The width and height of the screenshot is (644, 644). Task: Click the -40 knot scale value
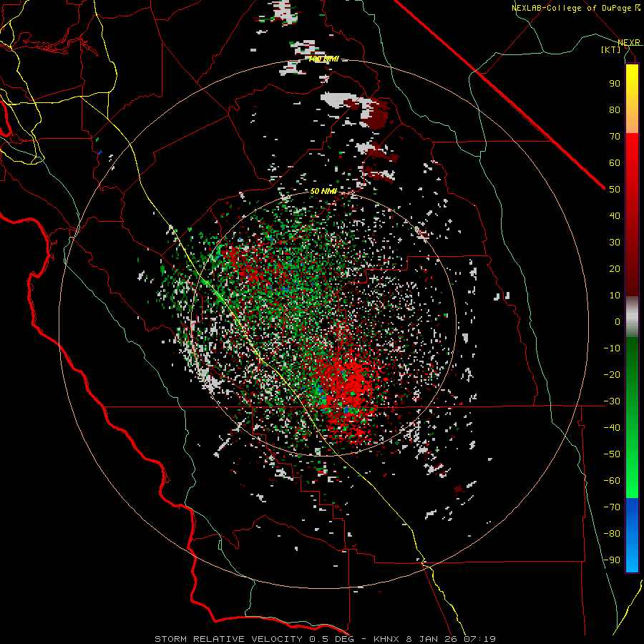[x=612, y=428]
